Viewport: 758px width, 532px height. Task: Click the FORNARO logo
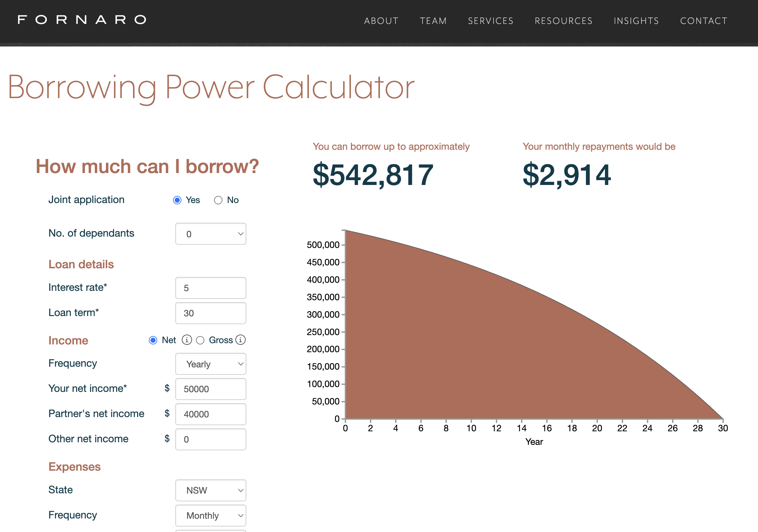coord(82,20)
